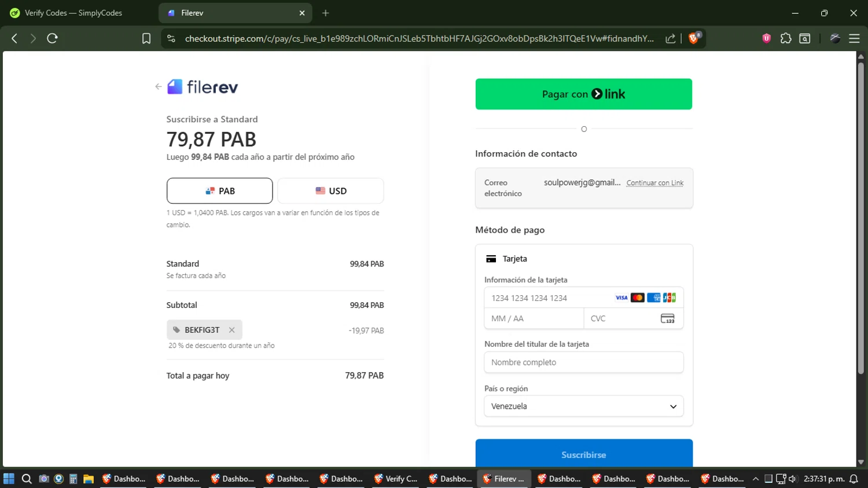Switch the payment currency to USD
This screenshot has width=868, height=488.
click(x=330, y=191)
